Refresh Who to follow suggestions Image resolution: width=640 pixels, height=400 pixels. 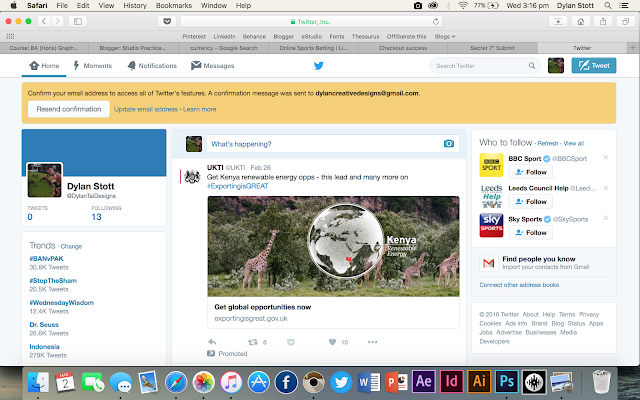click(x=548, y=143)
